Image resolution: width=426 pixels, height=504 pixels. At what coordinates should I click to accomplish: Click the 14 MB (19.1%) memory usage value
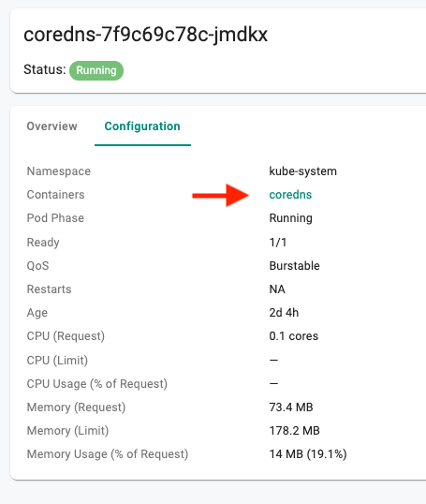pos(308,454)
